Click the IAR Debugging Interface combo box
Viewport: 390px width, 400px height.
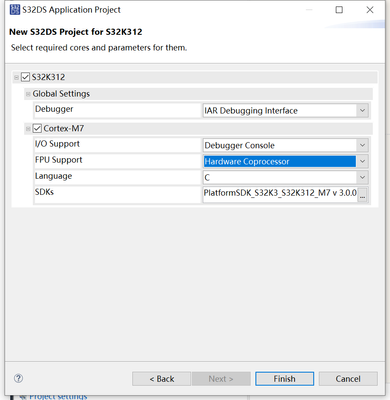pos(286,110)
